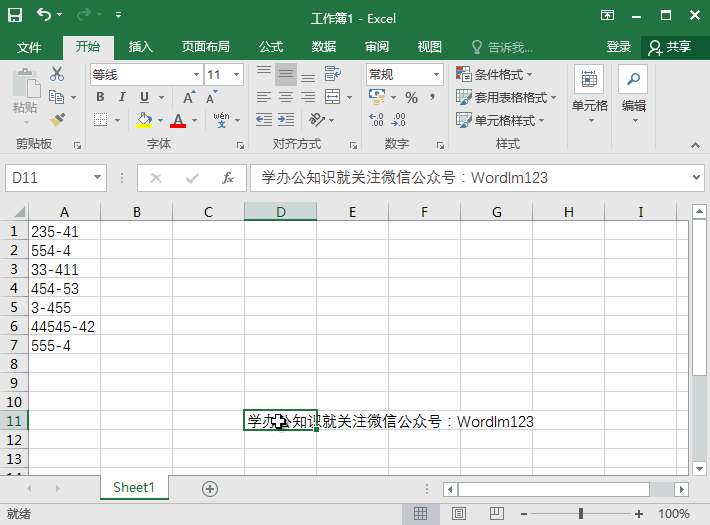
Task: Apply red font color A
Action: point(178,120)
